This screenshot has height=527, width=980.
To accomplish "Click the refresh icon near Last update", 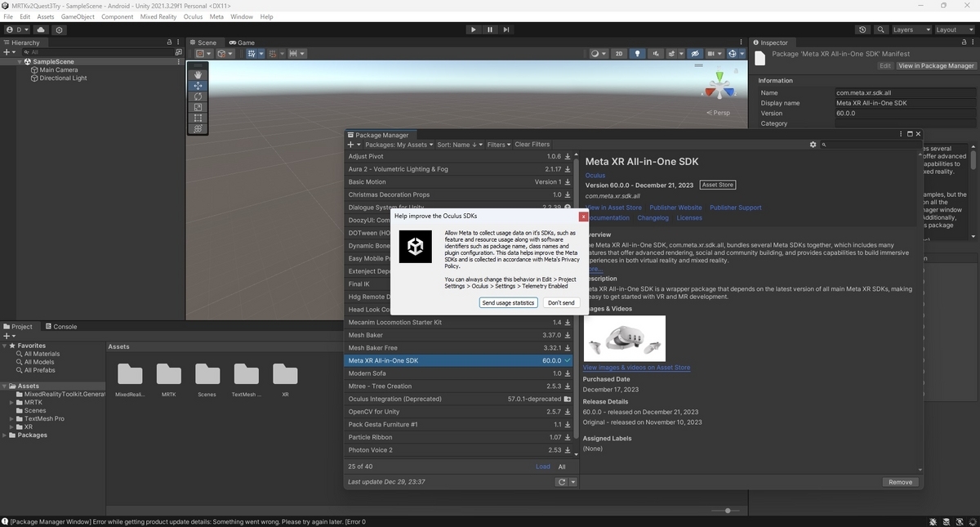I will tap(562, 481).
